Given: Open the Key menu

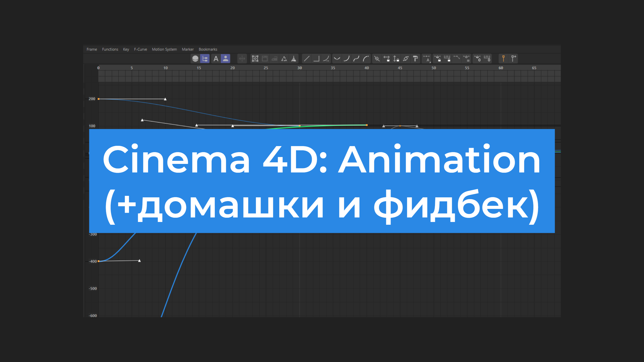Looking at the screenshot, I should (x=126, y=49).
